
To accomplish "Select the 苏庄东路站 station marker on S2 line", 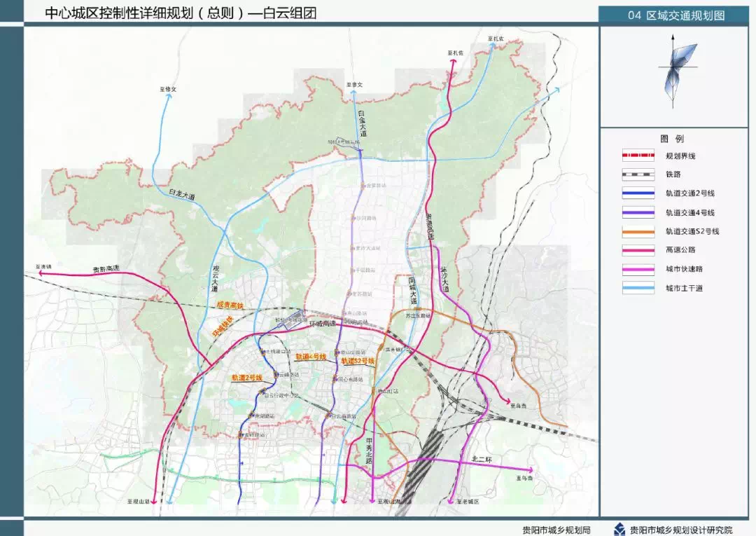I will click(x=419, y=309).
